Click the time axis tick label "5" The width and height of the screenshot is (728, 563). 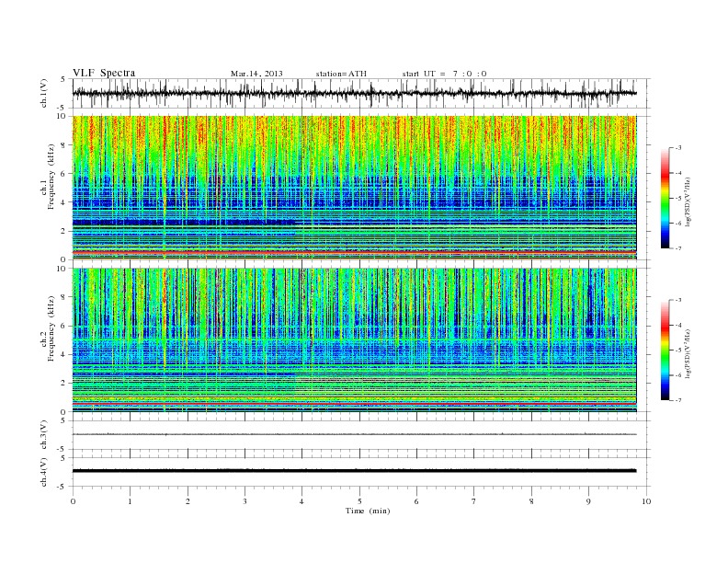[359, 501]
